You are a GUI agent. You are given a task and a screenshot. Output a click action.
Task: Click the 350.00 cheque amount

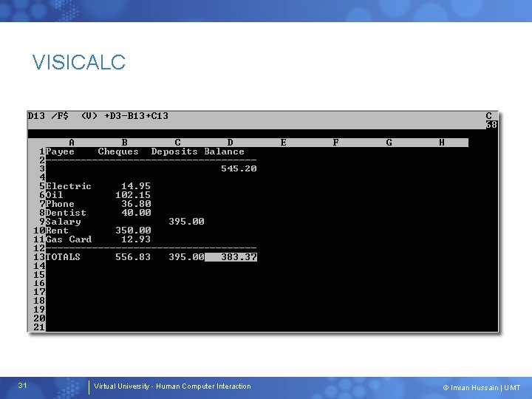pos(133,231)
